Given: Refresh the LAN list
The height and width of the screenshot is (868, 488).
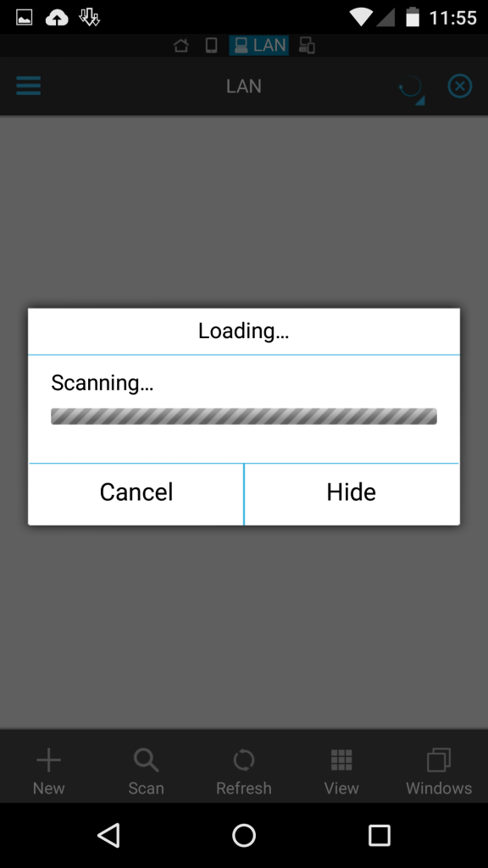Looking at the screenshot, I should click(x=243, y=771).
